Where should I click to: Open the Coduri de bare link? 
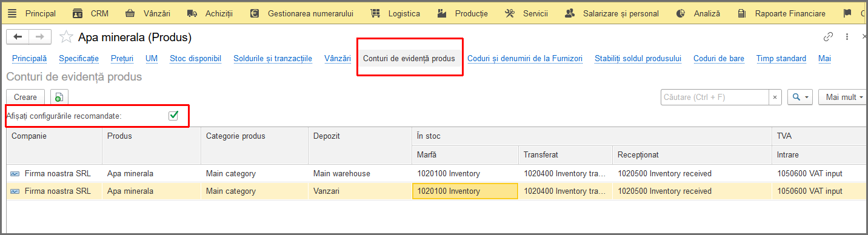pos(719,59)
